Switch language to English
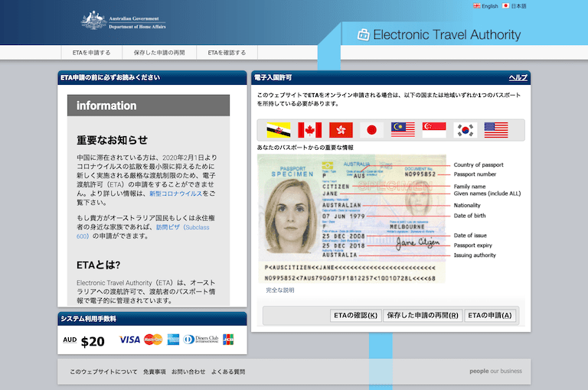This screenshot has width=588, height=390. click(490, 6)
